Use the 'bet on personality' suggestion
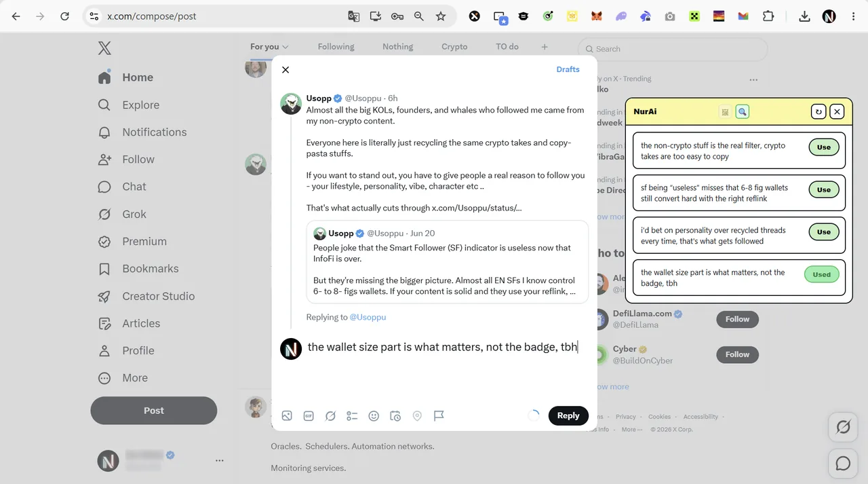Viewport: 868px width, 484px height. [x=824, y=232]
